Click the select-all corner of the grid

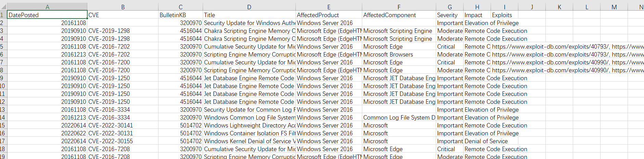click(x=3, y=7)
